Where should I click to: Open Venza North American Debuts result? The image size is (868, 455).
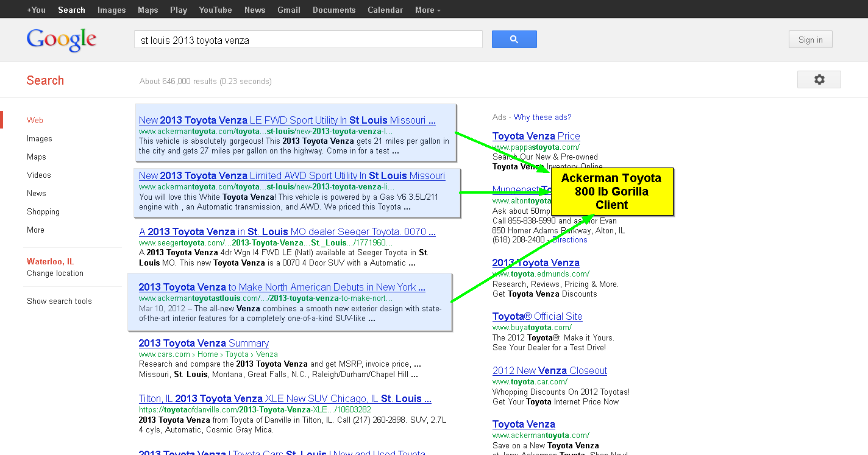click(x=282, y=287)
